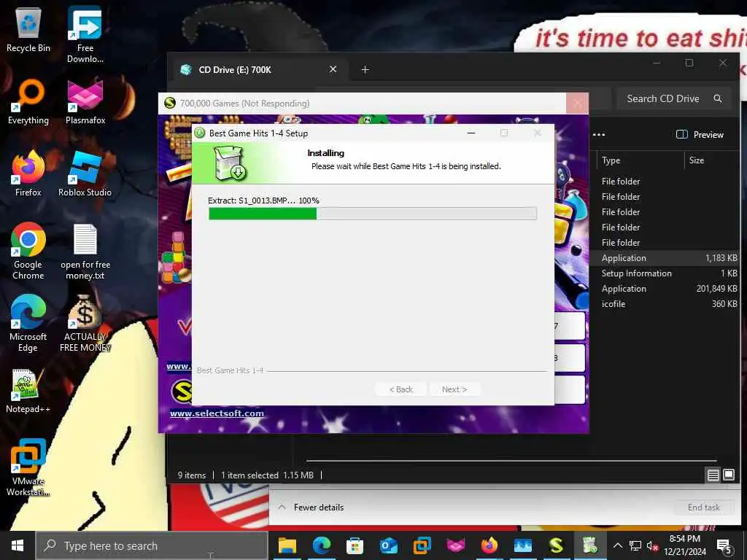Select the Setup Information file row
This screenshot has width=747, height=560.
tap(665, 273)
